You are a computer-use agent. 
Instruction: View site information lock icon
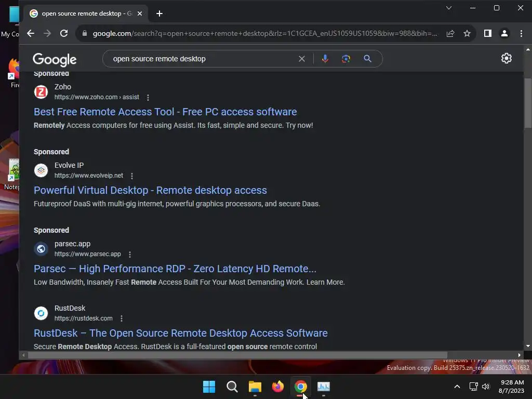[85, 33]
